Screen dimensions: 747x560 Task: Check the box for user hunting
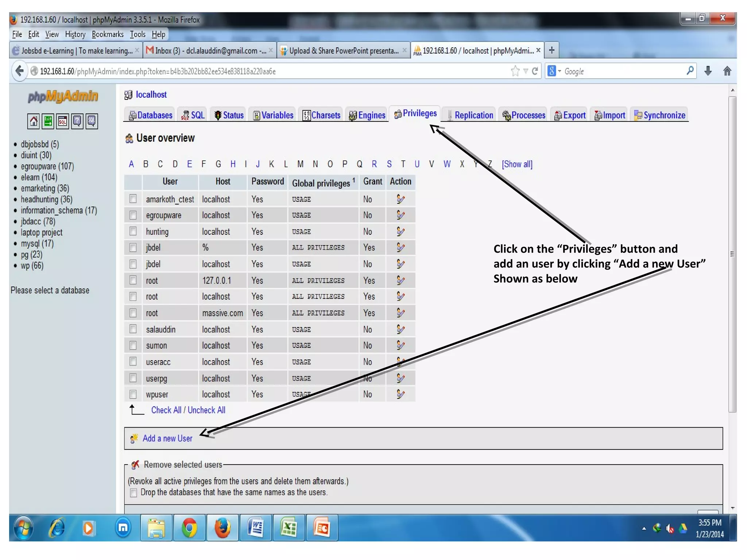click(x=133, y=231)
